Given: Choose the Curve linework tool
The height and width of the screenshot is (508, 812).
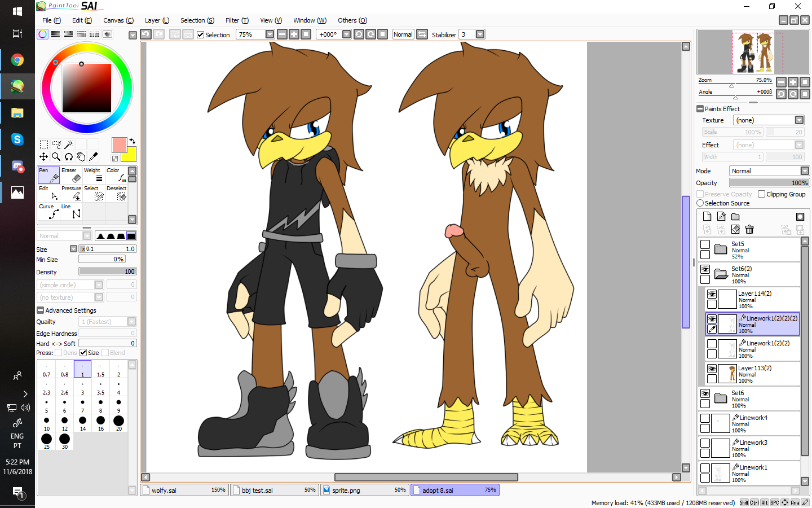Looking at the screenshot, I should click(48, 211).
